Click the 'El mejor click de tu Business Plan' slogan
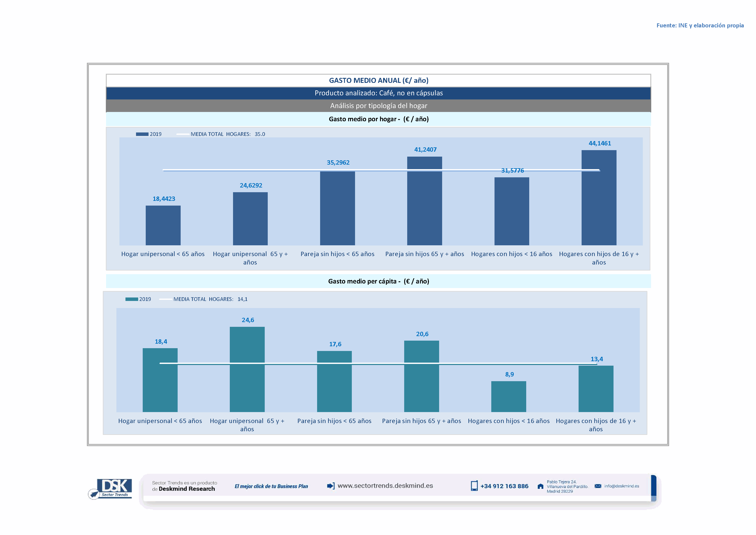 [x=271, y=486]
